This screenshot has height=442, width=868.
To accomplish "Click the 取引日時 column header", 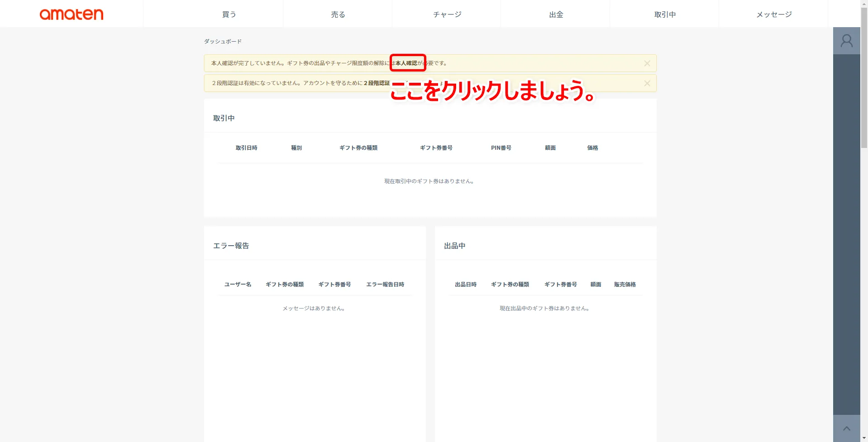I will [x=246, y=148].
